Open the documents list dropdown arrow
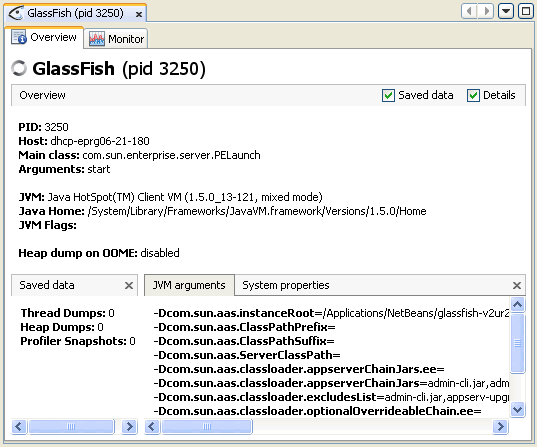This screenshot has height=447, width=537. click(x=506, y=11)
